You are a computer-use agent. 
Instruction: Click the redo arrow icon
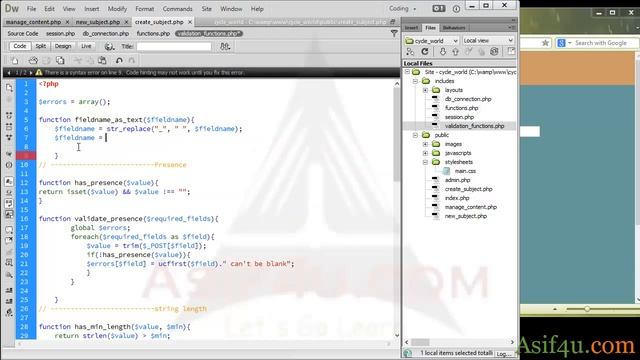pos(131,60)
